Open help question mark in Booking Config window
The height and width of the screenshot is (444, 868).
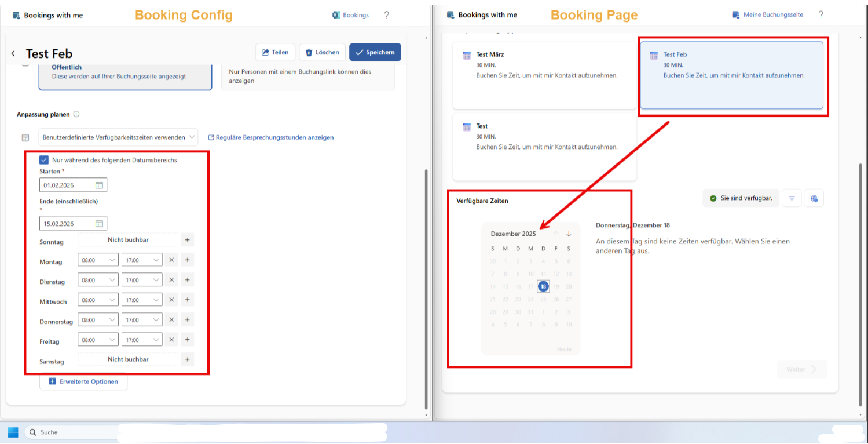(387, 15)
